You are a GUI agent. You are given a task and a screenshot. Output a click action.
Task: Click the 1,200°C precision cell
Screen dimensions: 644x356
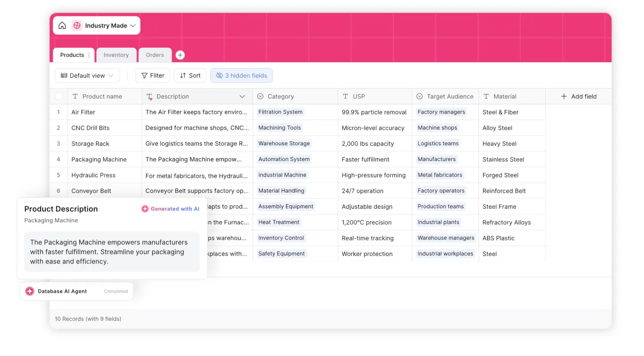pyautogui.click(x=375, y=222)
